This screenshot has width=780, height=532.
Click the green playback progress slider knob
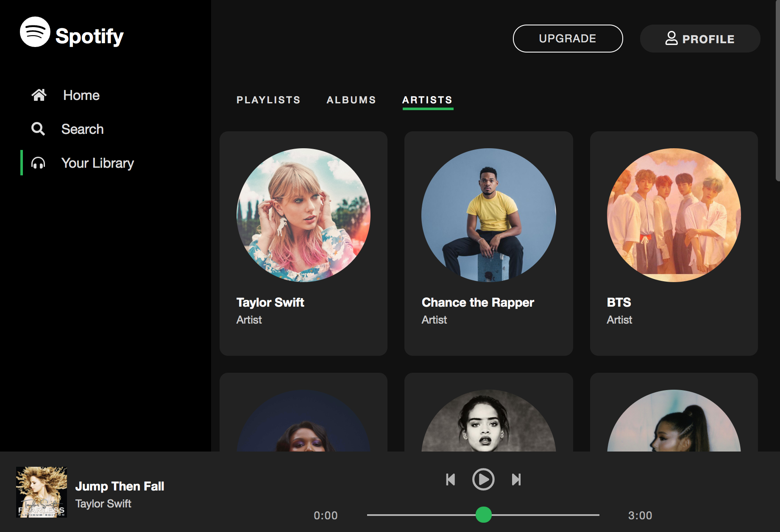[x=483, y=515]
